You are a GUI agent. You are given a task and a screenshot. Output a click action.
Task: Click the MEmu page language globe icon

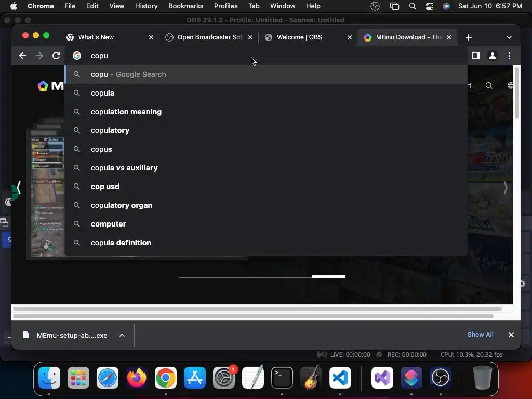click(510, 86)
